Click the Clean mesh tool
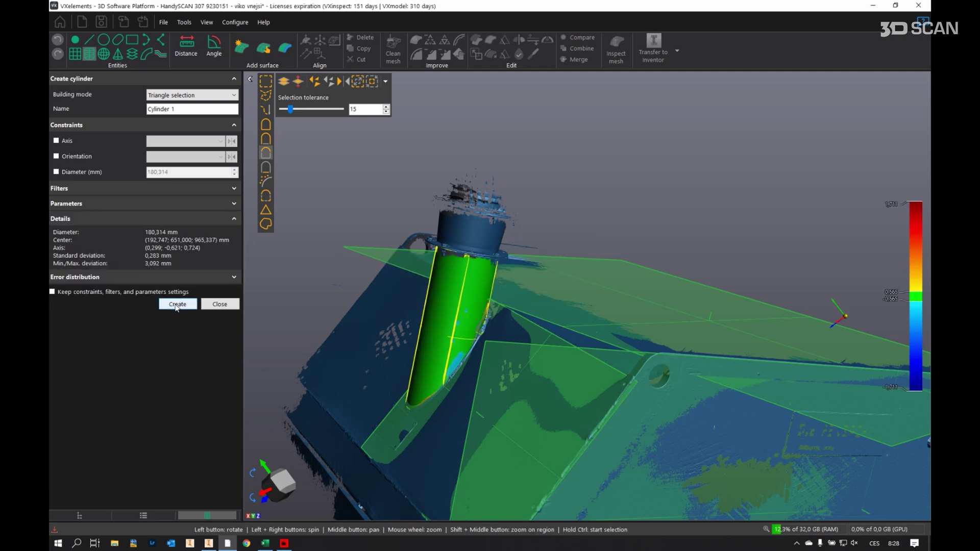 [393, 49]
